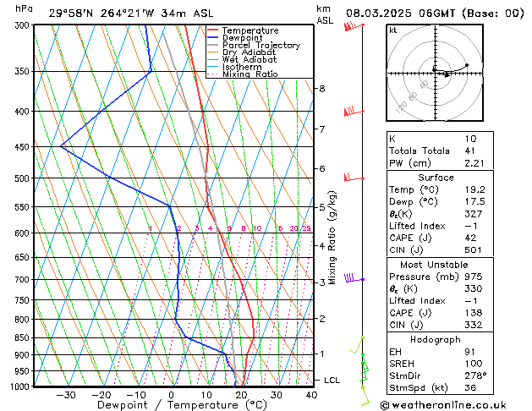
Task: Click the EH value 91
Action: pyautogui.click(x=470, y=352)
